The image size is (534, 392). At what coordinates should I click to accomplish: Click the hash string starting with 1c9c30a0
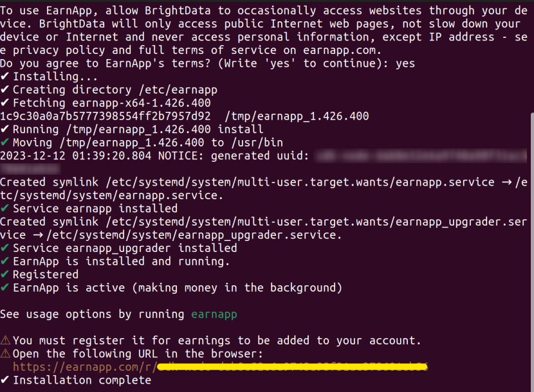(x=106, y=116)
